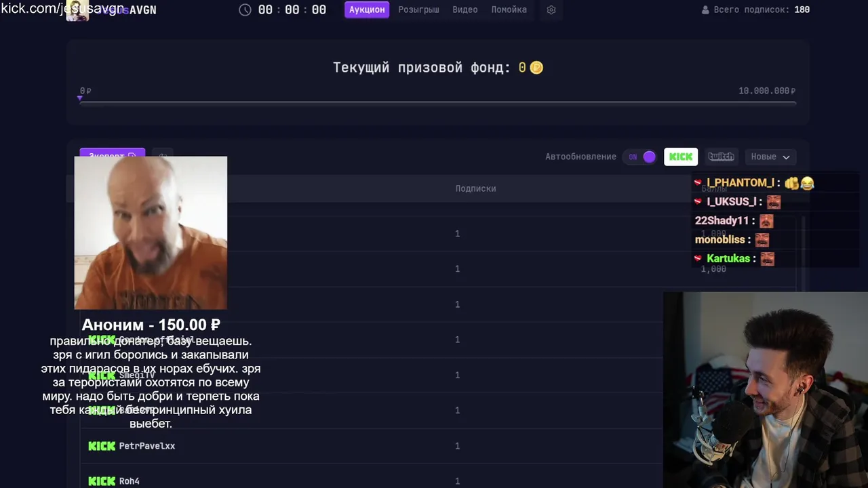The height and width of the screenshot is (488, 868).
Task: Click the Текущий призовой фонд heading
Action: [x=422, y=67]
